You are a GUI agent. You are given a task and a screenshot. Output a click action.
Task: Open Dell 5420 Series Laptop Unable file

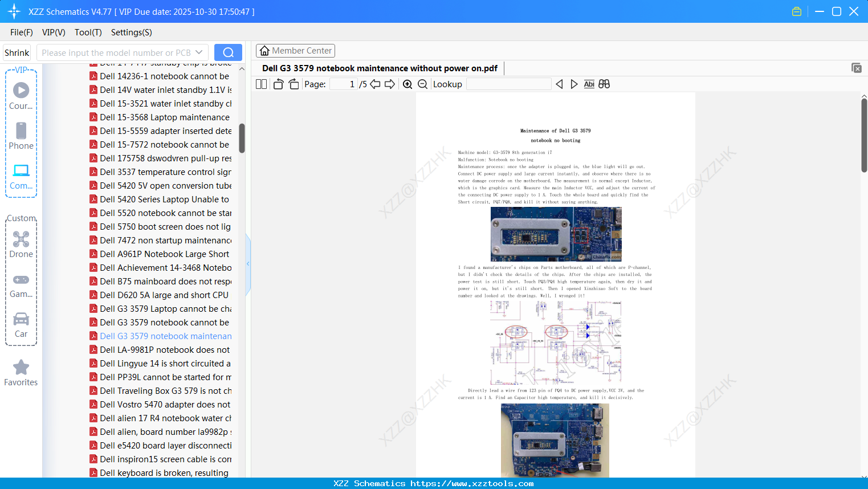165,199
